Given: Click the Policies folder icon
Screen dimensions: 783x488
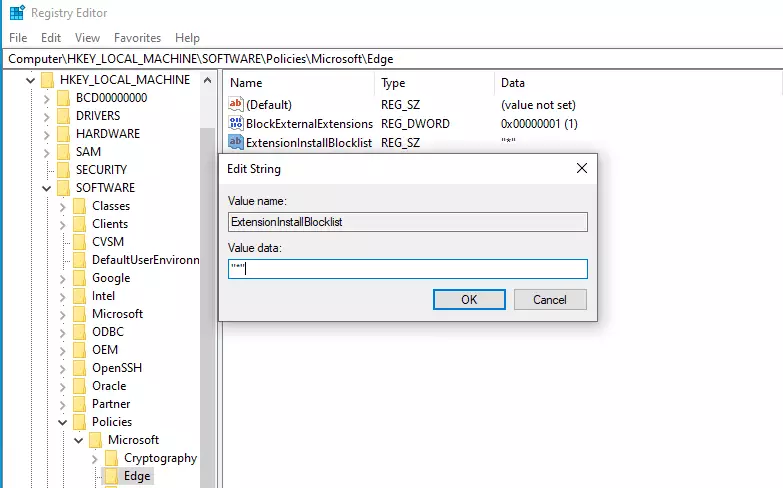Looking at the screenshot, I should [x=79, y=422].
